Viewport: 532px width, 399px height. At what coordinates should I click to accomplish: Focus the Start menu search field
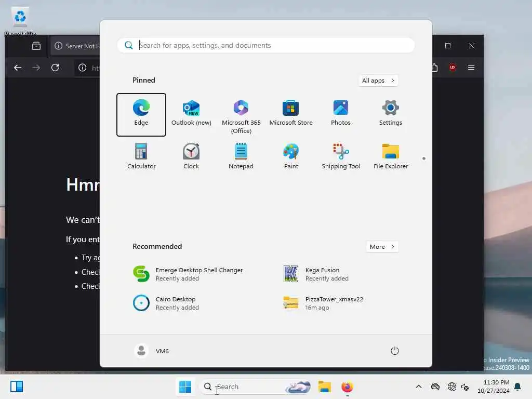click(x=265, y=45)
